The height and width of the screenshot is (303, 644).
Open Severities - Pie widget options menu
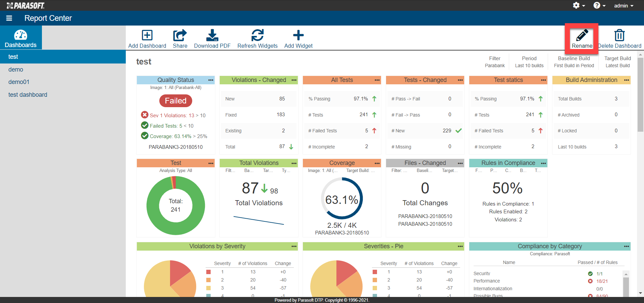click(x=460, y=247)
